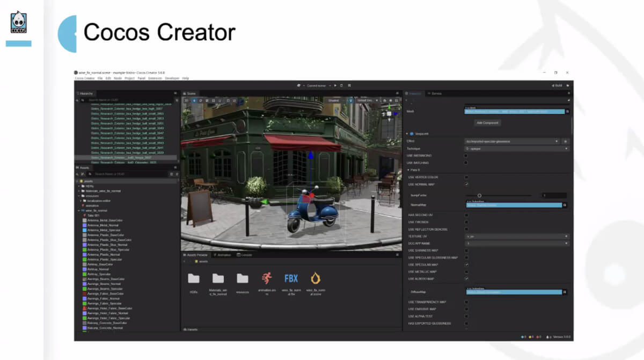The image size is (644, 360).
Task: Open the HDRs folder in Assets Preview
Action: pos(193,278)
